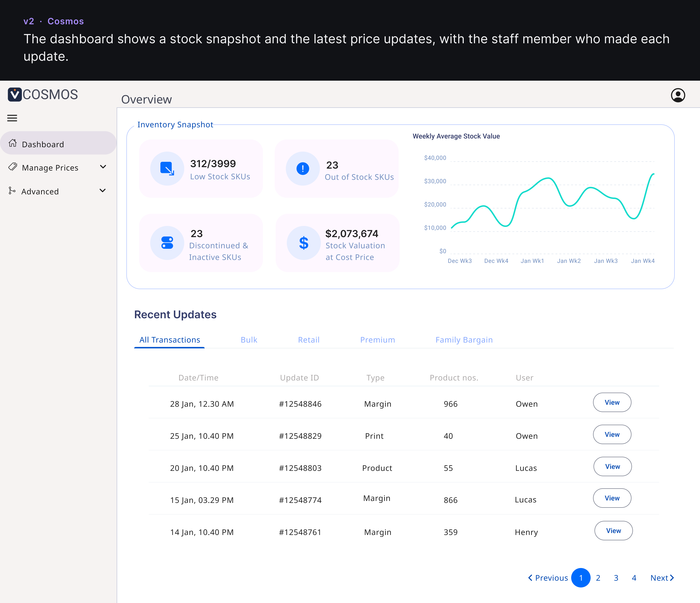This screenshot has height=603, width=700.
Task: Click the Product nos. column header
Action: click(x=454, y=378)
